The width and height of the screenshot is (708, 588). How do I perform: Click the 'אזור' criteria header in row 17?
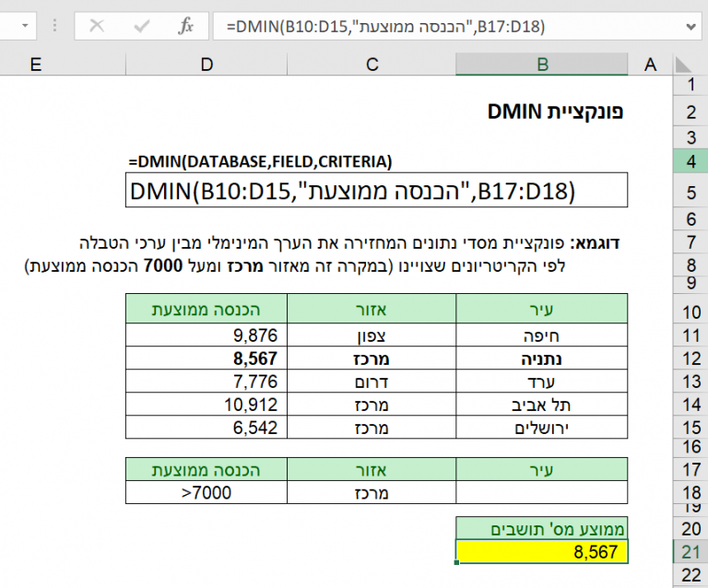pos(372,470)
